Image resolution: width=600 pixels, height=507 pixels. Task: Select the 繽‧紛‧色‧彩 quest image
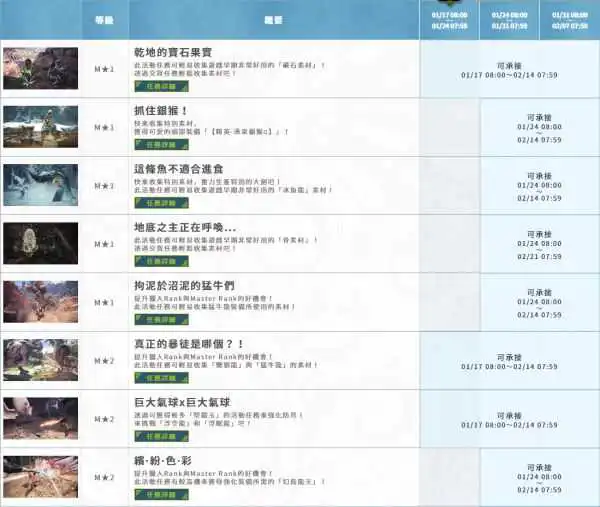pyautogui.click(x=40, y=477)
